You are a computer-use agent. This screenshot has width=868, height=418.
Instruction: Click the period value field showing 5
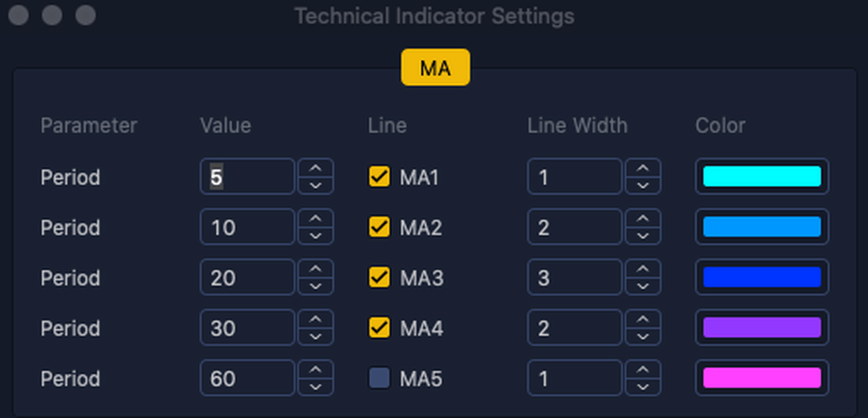point(247,177)
